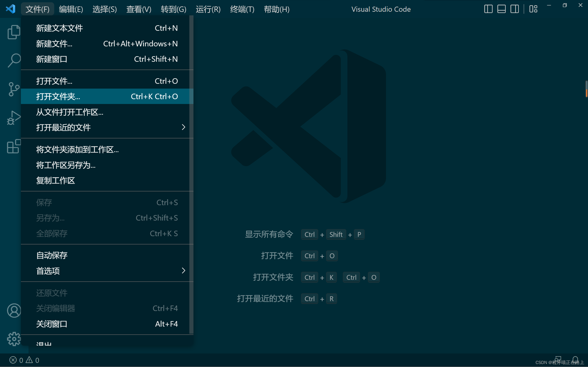The height and width of the screenshot is (367, 588).
Task: Click the 打开文件 welcome shortcut label
Action: pos(277,256)
